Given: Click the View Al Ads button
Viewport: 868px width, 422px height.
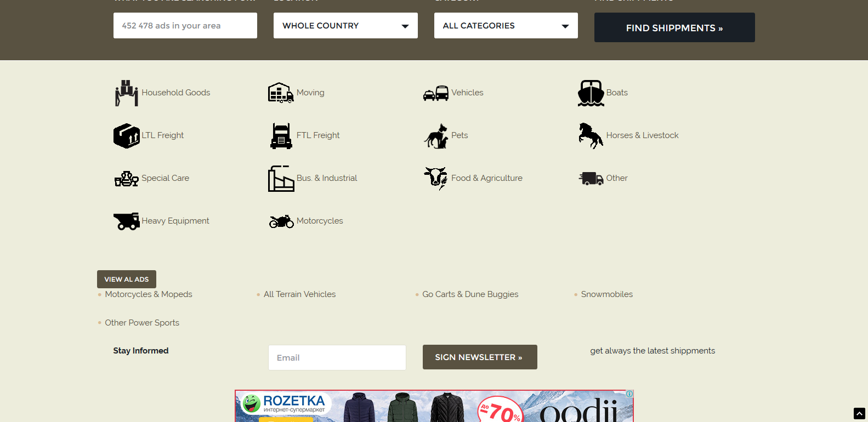Looking at the screenshot, I should (x=127, y=279).
